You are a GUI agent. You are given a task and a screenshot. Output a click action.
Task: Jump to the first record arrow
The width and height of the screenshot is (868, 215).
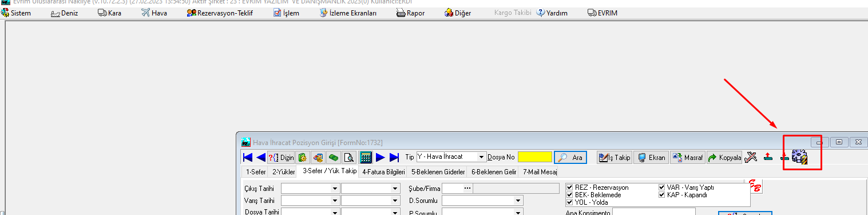point(248,157)
